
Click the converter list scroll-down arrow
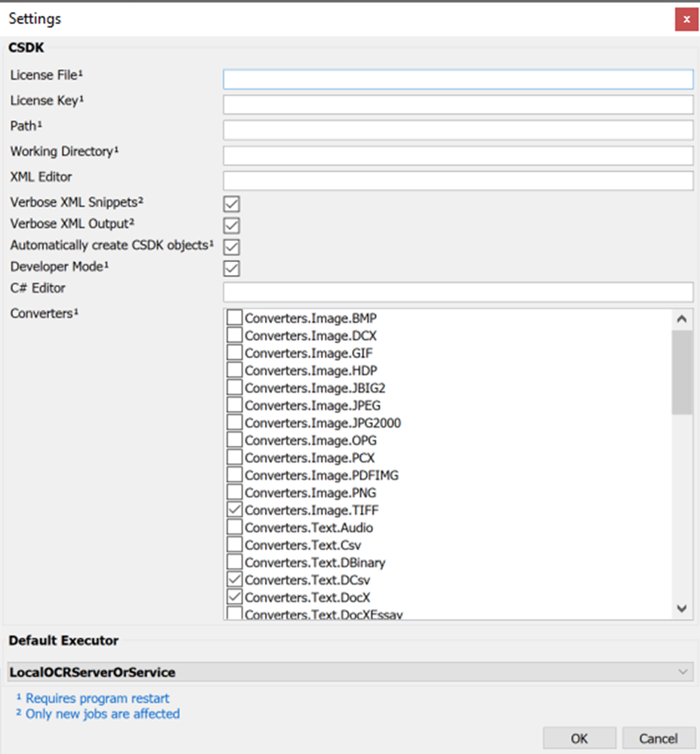(682, 609)
